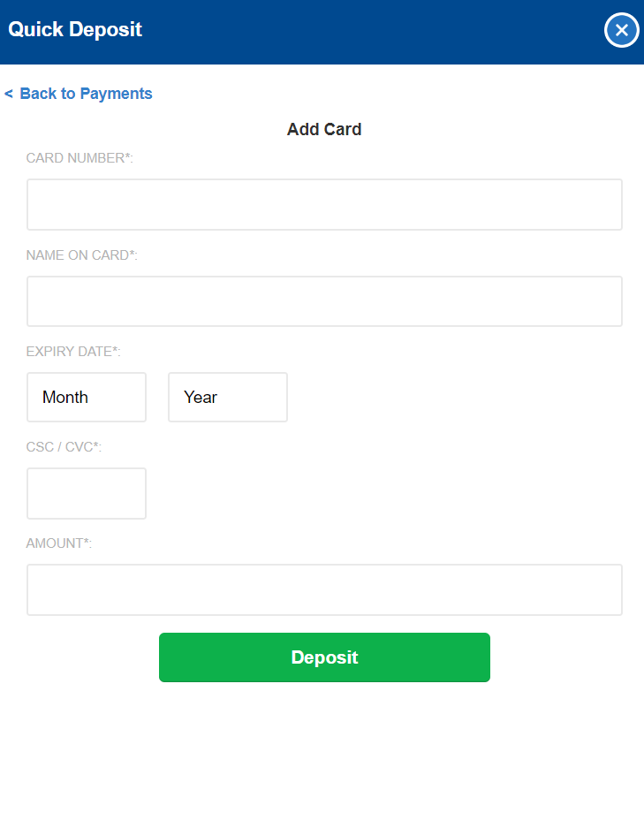
Task: Select the Add Card heading text
Action: click(324, 129)
